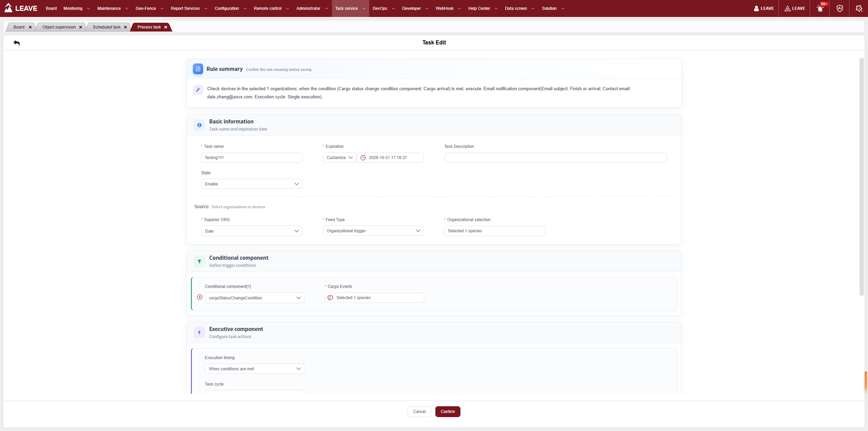Click the LEAVE user profile icon

764,8
